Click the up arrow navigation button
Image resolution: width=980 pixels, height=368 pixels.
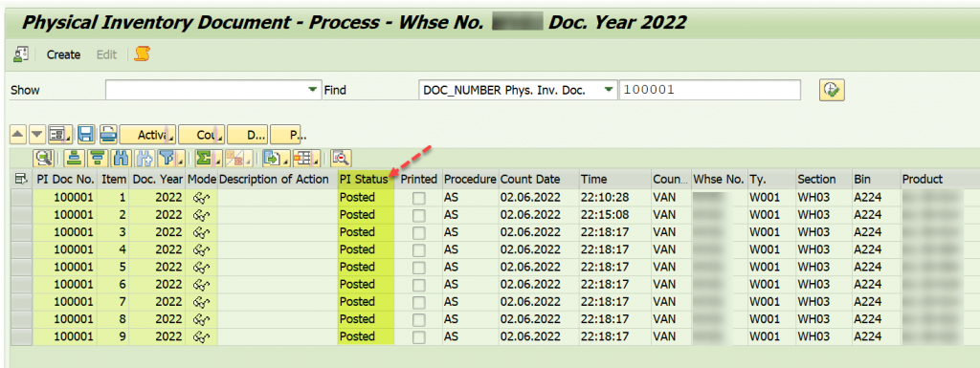point(19,134)
